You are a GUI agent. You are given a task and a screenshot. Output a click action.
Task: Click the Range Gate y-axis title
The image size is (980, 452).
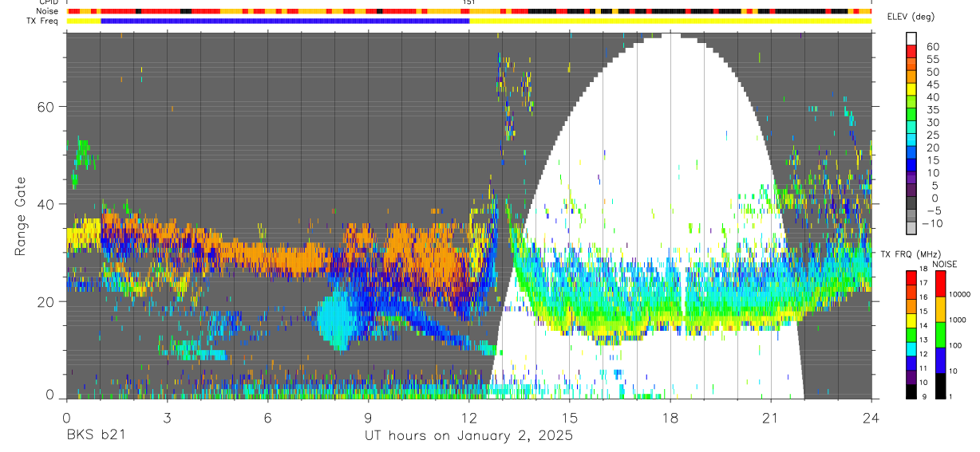pyautogui.click(x=21, y=216)
